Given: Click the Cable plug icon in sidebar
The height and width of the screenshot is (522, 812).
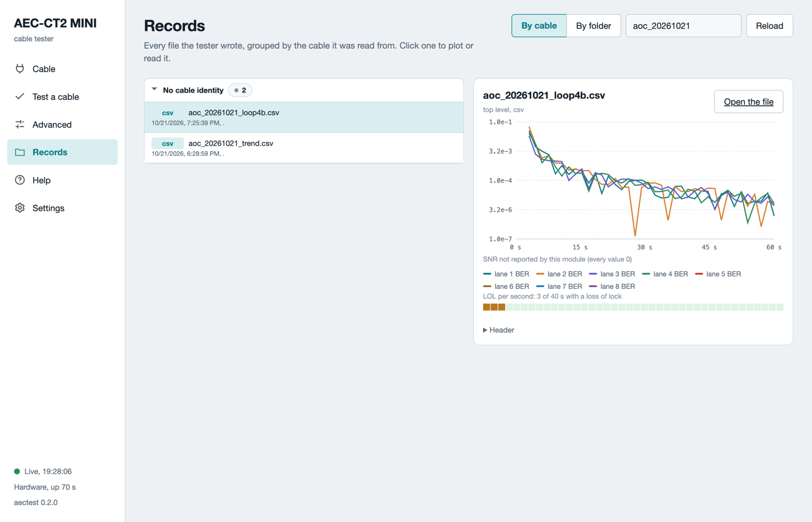Looking at the screenshot, I should (20, 68).
